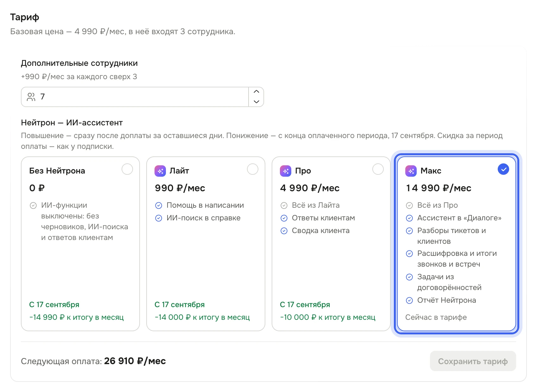
Task: Click the additional employees number field
Action: click(142, 97)
